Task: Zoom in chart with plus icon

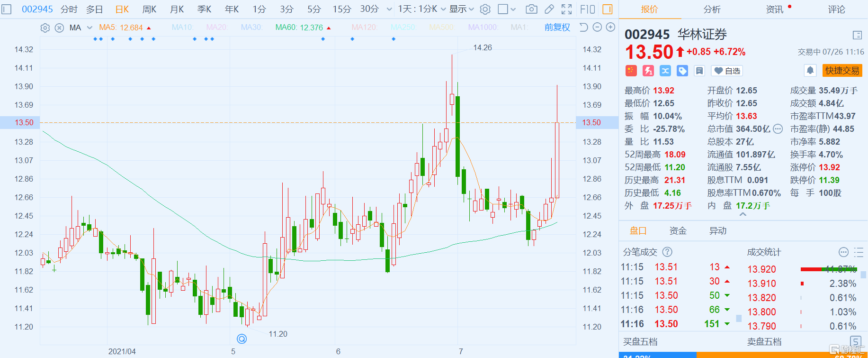Action: point(611,28)
